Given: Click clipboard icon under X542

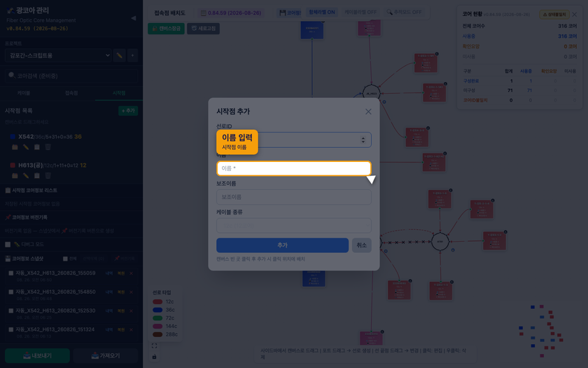Looking at the screenshot, I should point(36,146).
